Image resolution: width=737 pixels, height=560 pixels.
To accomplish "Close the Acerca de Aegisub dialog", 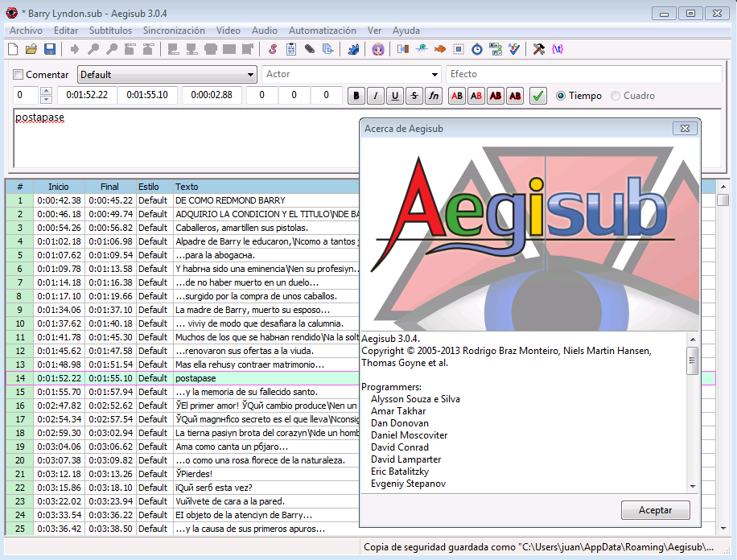I will click(685, 129).
